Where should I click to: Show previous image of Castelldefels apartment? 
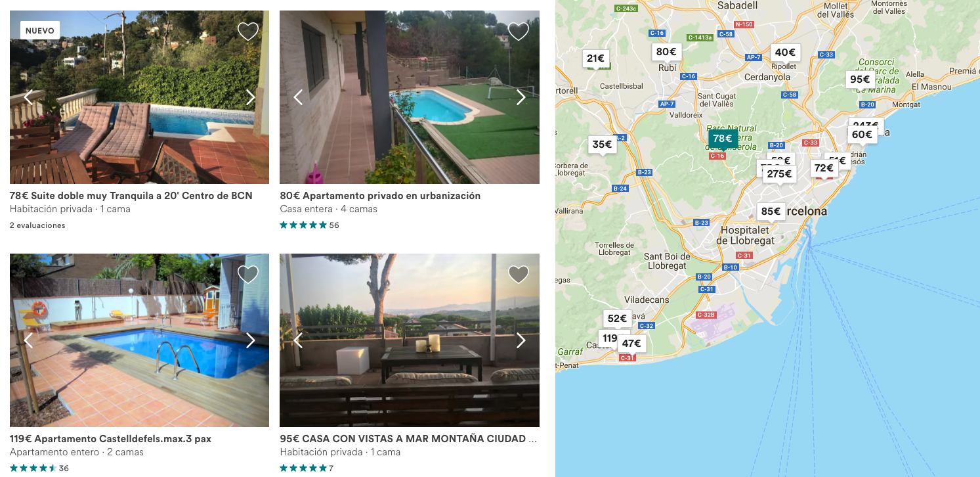(x=28, y=340)
